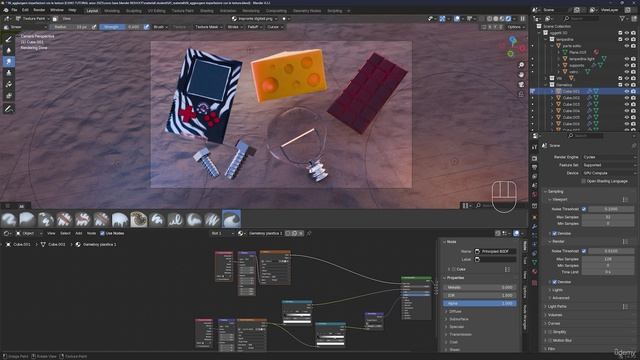The height and width of the screenshot is (360, 640).
Task: Hide Cube.002 with its eye icon
Action: coord(627,98)
